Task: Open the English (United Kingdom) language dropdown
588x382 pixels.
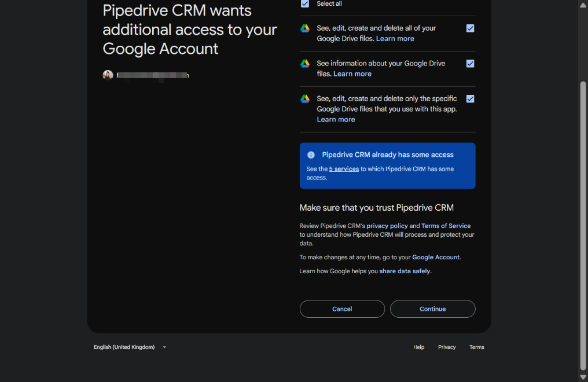Action: [130, 347]
